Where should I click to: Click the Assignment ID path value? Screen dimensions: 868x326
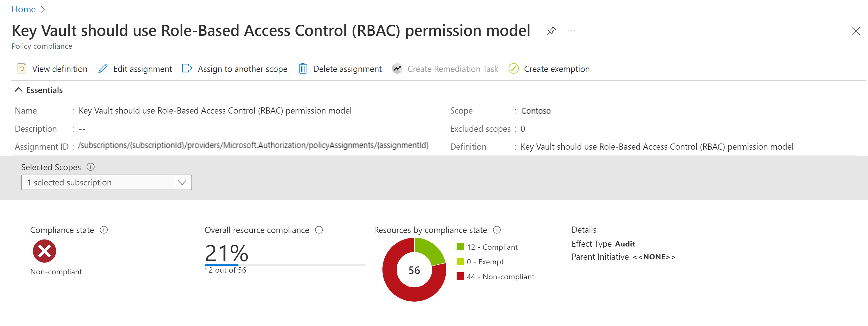pyautogui.click(x=254, y=146)
